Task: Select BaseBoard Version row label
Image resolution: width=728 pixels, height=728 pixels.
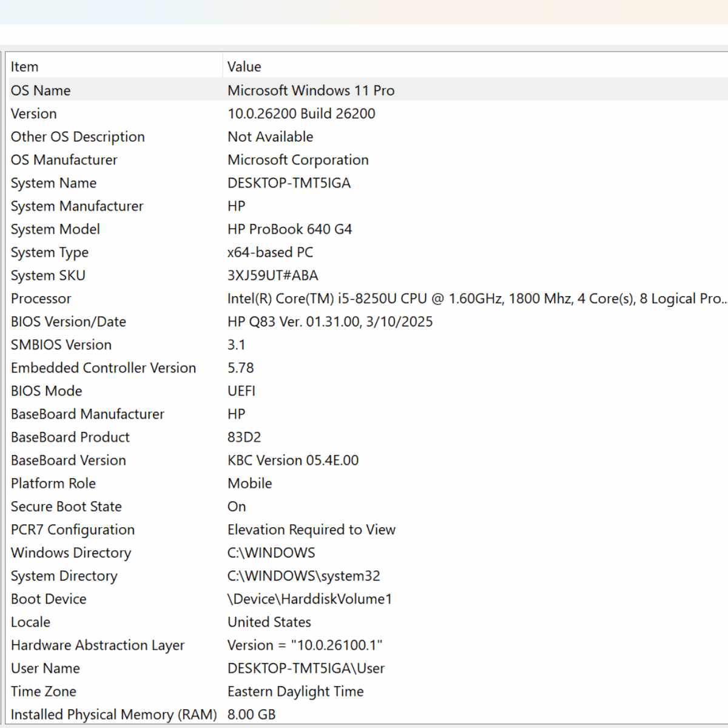Action: coord(69,459)
